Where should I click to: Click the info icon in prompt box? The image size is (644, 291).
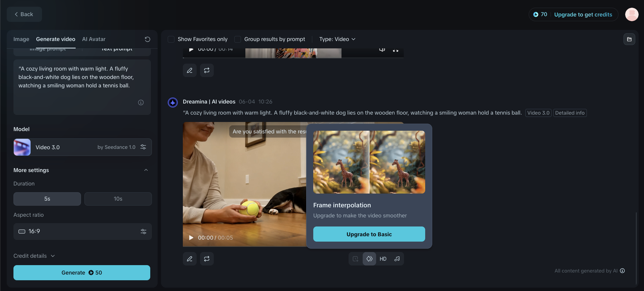pyautogui.click(x=141, y=102)
